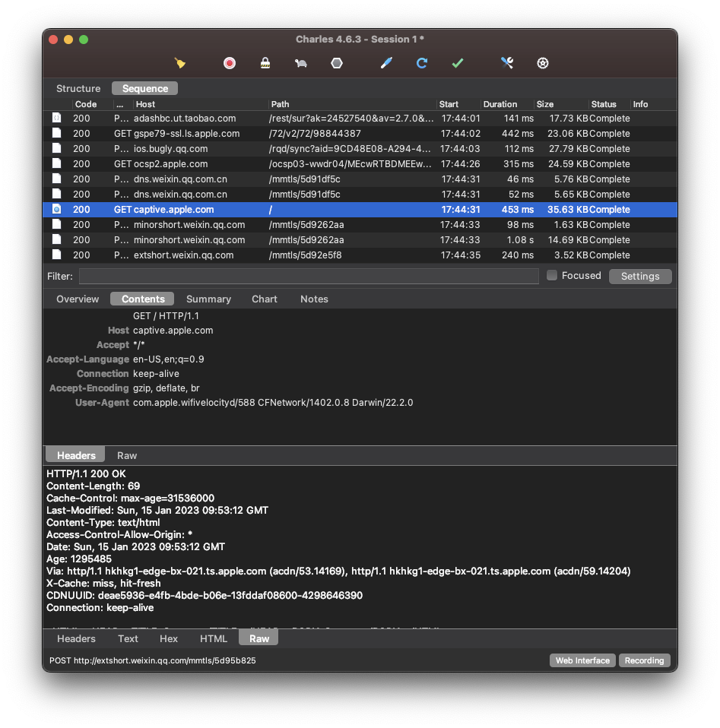This screenshot has width=720, height=728.
Task: Toggle breakpoints hexagon icon
Action: click(336, 63)
